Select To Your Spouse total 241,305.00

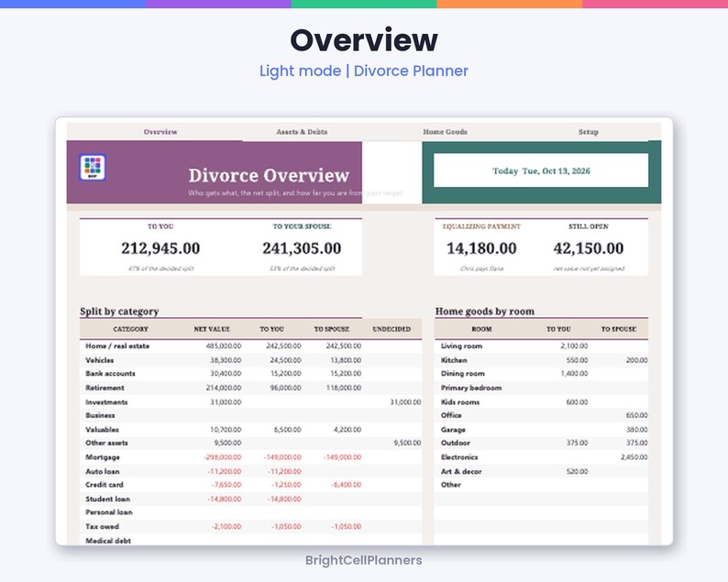pyautogui.click(x=302, y=248)
